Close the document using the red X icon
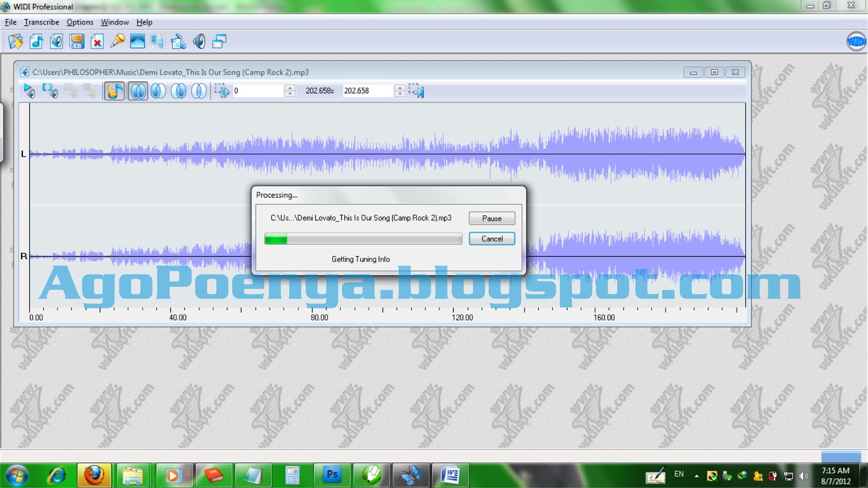The height and width of the screenshot is (488, 868). pos(97,42)
